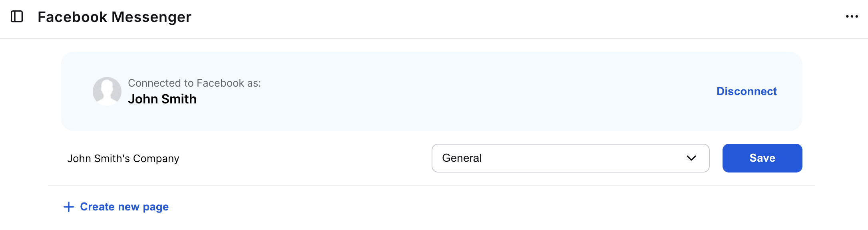This screenshot has height=230, width=868.
Task: Click the "Connected to Facebook as:" label
Action: pos(194,83)
